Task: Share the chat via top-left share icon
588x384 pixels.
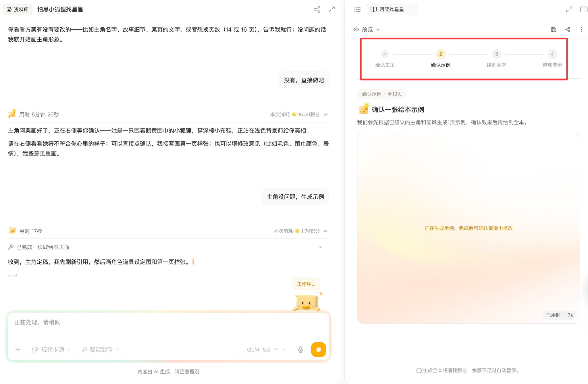Action: (317, 9)
